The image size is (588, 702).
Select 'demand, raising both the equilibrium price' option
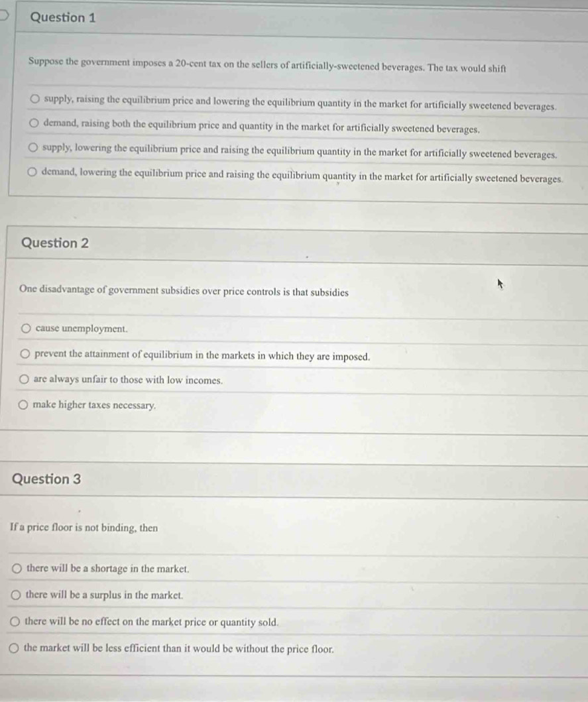pos(33,123)
